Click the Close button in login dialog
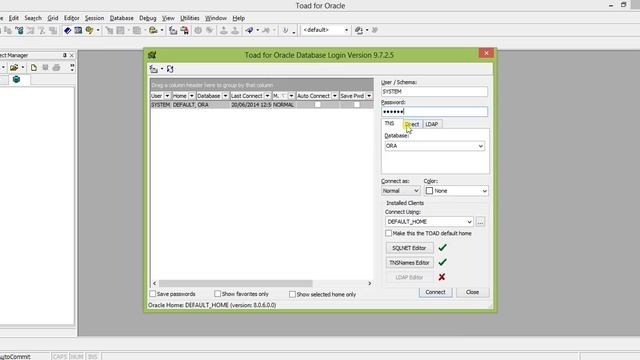640x360 pixels. click(x=472, y=292)
